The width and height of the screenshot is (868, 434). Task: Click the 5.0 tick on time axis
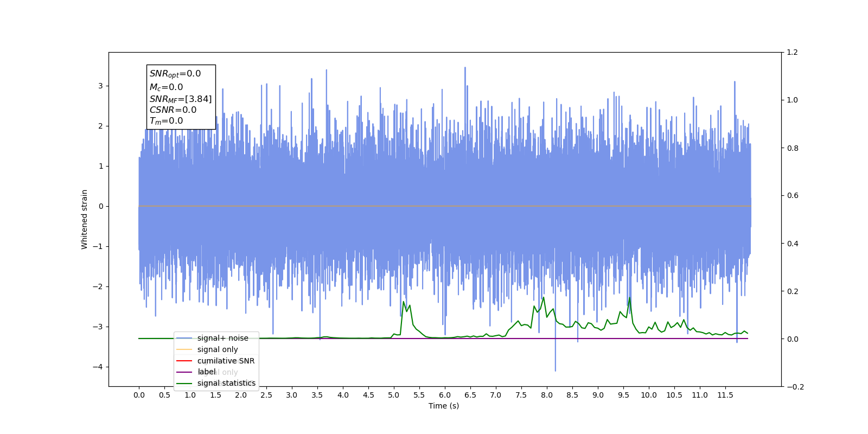tap(394, 395)
